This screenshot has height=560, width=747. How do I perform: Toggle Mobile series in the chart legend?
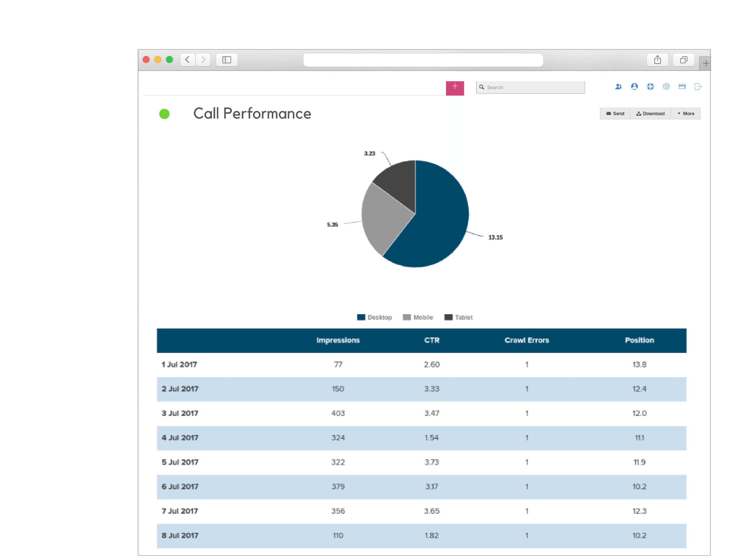click(x=418, y=317)
